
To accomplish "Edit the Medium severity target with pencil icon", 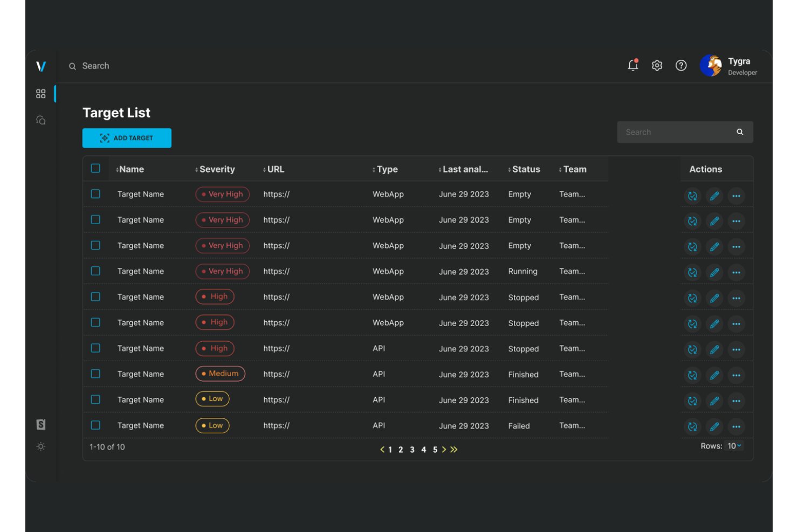I will pos(714,375).
